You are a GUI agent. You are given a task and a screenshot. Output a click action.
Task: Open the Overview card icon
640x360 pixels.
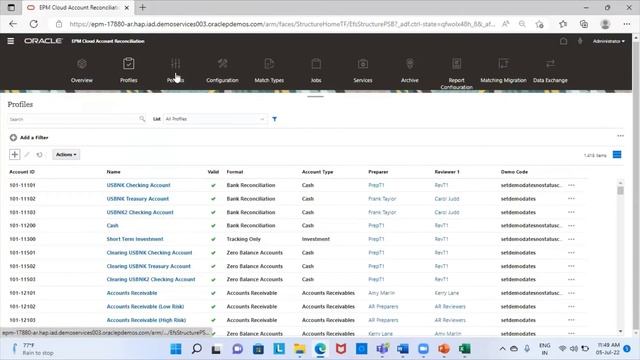[82, 64]
